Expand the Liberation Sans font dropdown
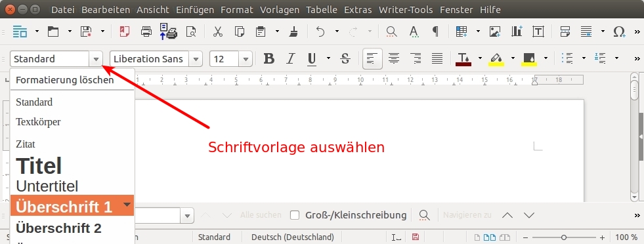 click(196, 59)
